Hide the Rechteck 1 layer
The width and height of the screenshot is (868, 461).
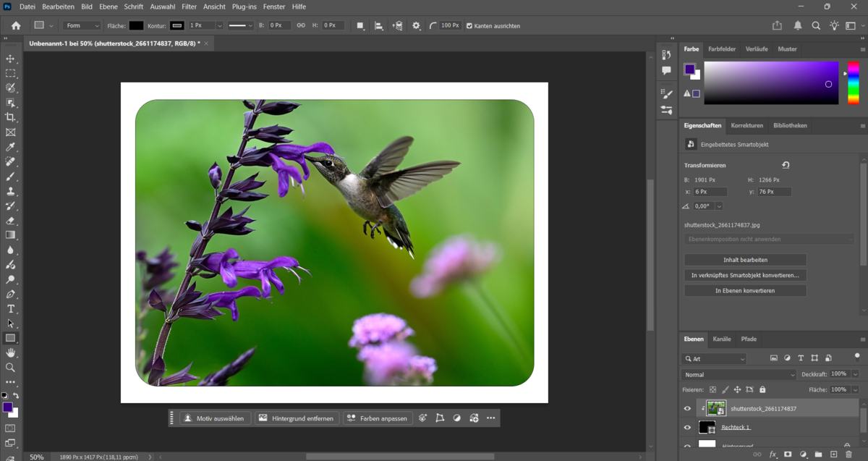tap(687, 427)
